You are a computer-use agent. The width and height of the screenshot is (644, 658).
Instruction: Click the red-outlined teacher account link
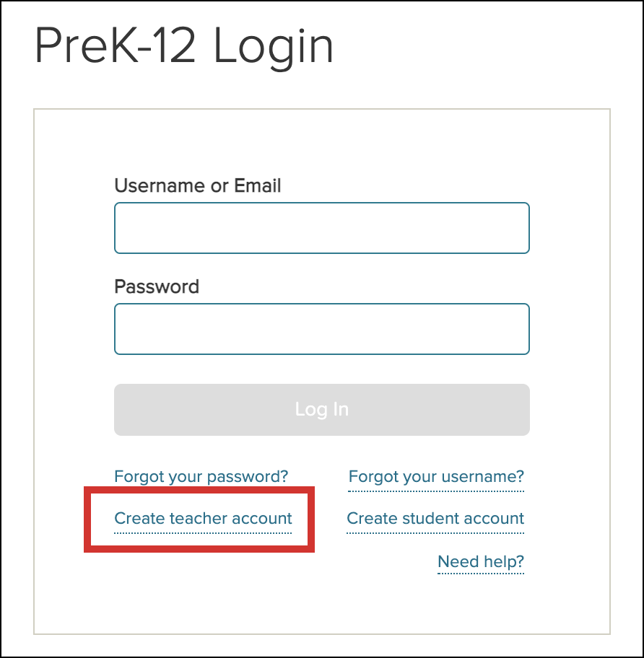coord(203,518)
